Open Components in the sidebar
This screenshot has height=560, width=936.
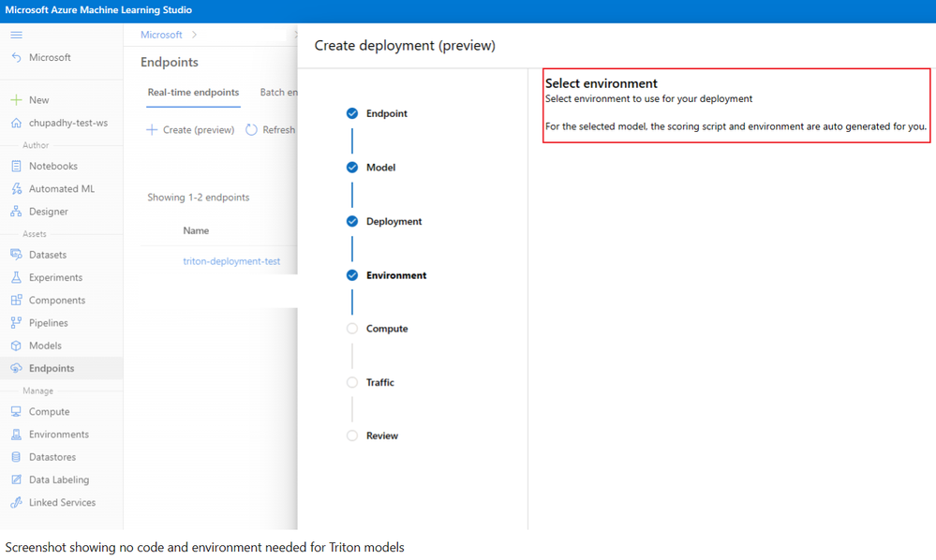(x=57, y=300)
